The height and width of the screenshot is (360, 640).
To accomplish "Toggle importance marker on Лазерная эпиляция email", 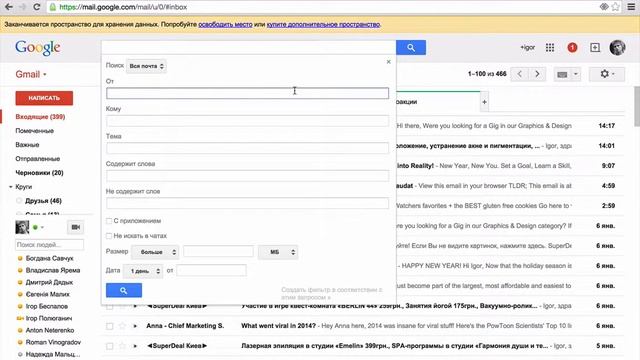I will [135, 346].
